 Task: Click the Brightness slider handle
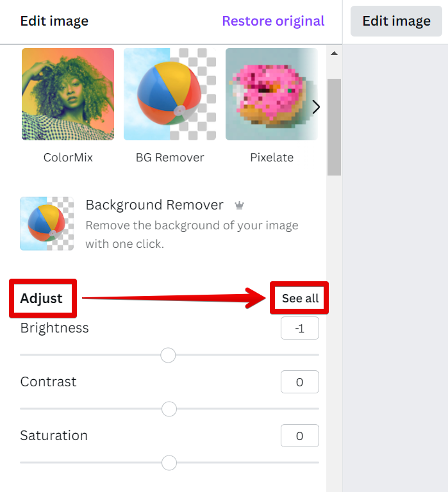pyautogui.click(x=168, y=355)
